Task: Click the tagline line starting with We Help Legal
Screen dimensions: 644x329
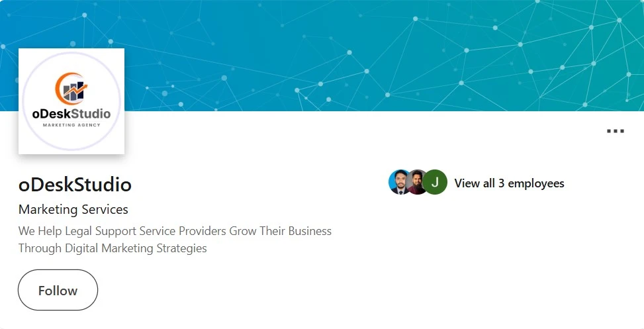Action: (175, 231)
